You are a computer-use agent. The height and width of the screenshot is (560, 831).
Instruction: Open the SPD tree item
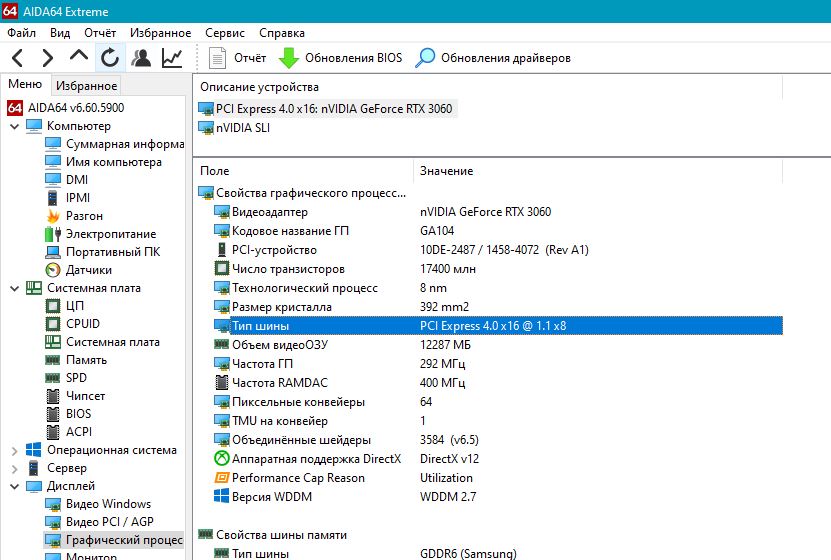point(66,378)
